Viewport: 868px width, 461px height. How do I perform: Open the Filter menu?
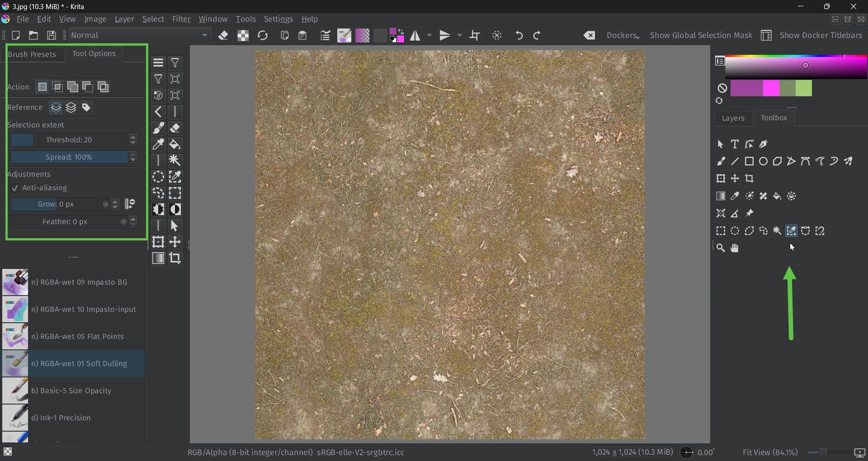[181, 19]
